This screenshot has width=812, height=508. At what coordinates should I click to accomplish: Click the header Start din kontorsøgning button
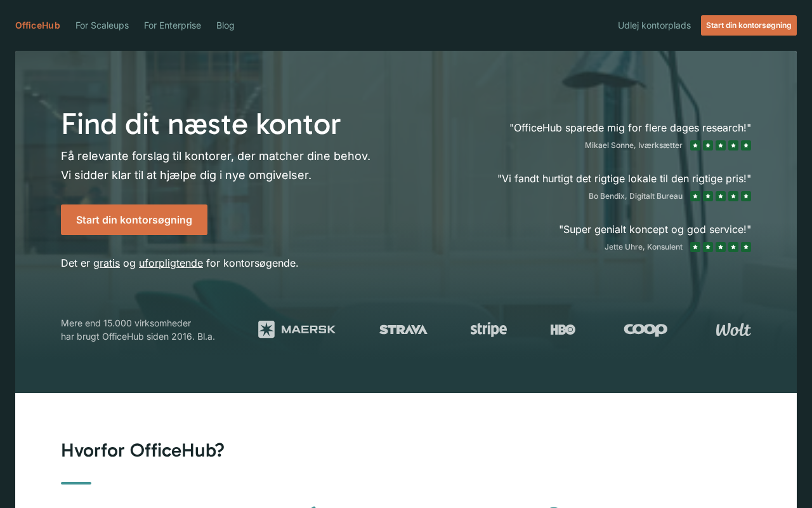point(749,25)
